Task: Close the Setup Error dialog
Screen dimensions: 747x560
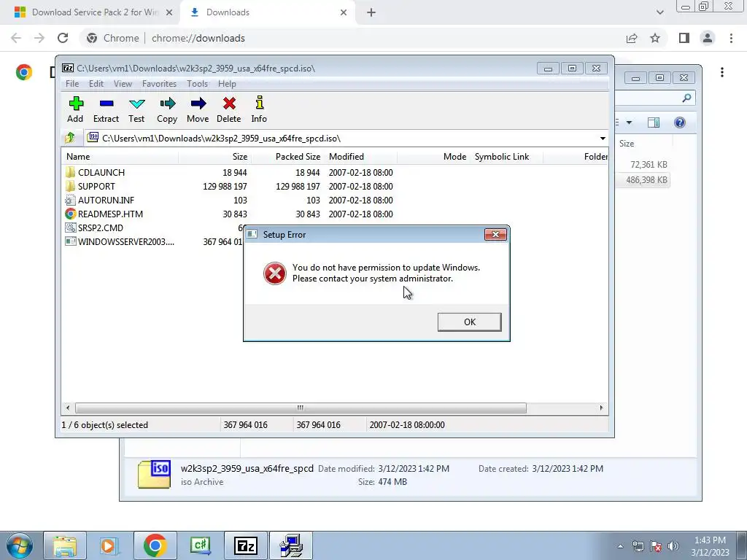Action: tap(495, 234)
